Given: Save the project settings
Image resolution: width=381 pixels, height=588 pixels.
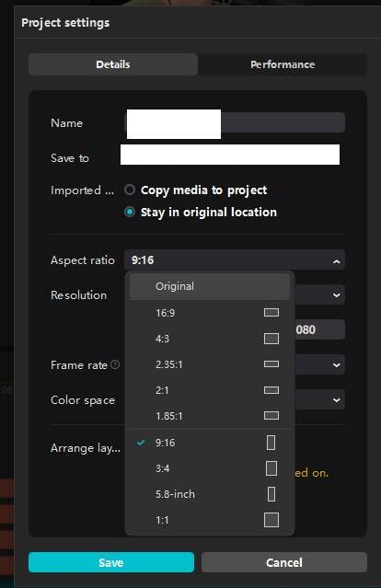Looking at the screenshot, I should pyautogui.click(x=111, y=562).
